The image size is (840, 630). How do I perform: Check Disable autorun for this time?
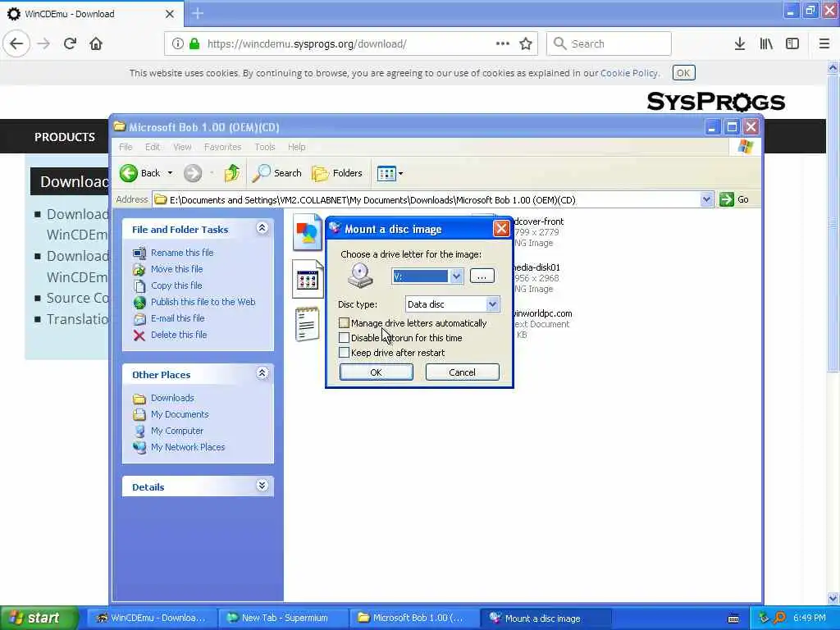pyautogui.click(x=344, y=338)
